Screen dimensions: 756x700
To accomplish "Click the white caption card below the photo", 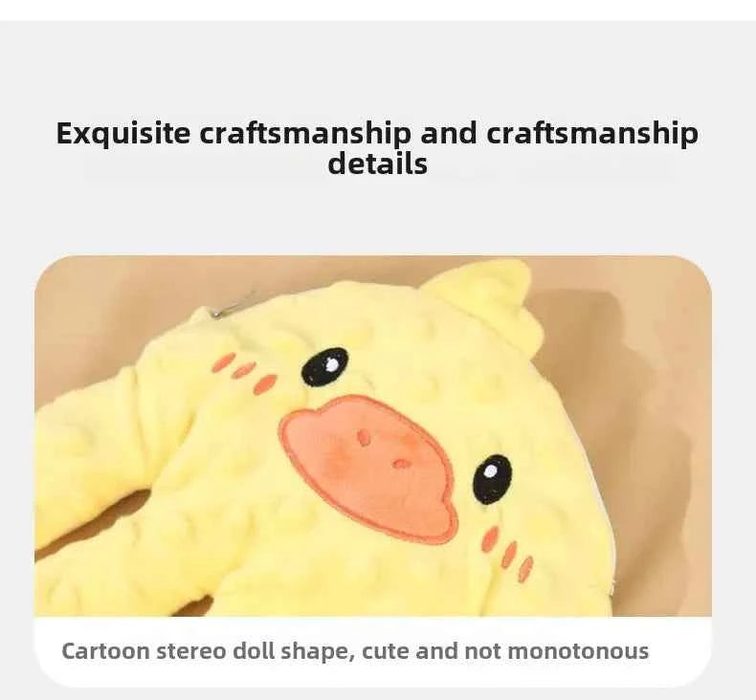I will (372, 652).
